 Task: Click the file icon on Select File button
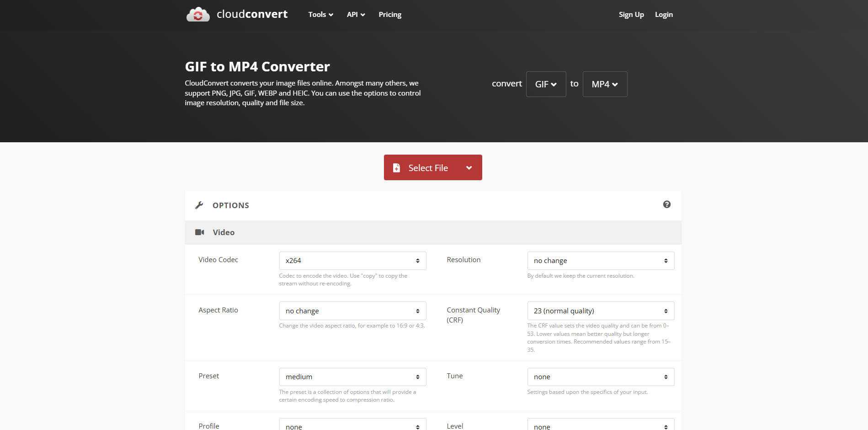click(x=396, y=167)
